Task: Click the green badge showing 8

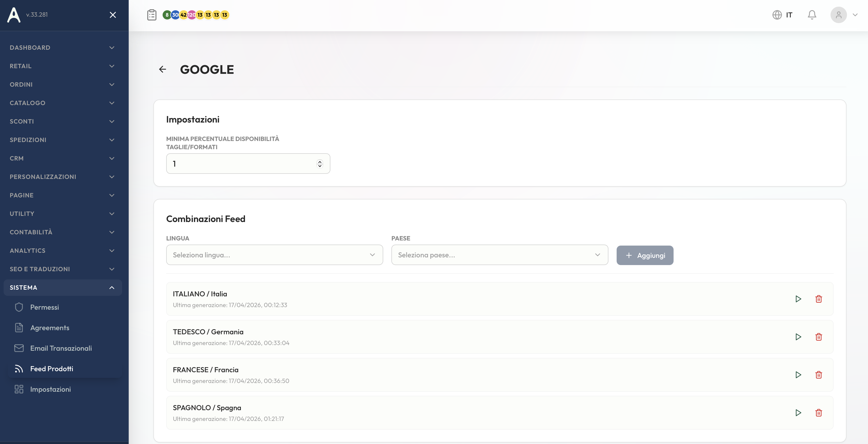Action: 167,15
